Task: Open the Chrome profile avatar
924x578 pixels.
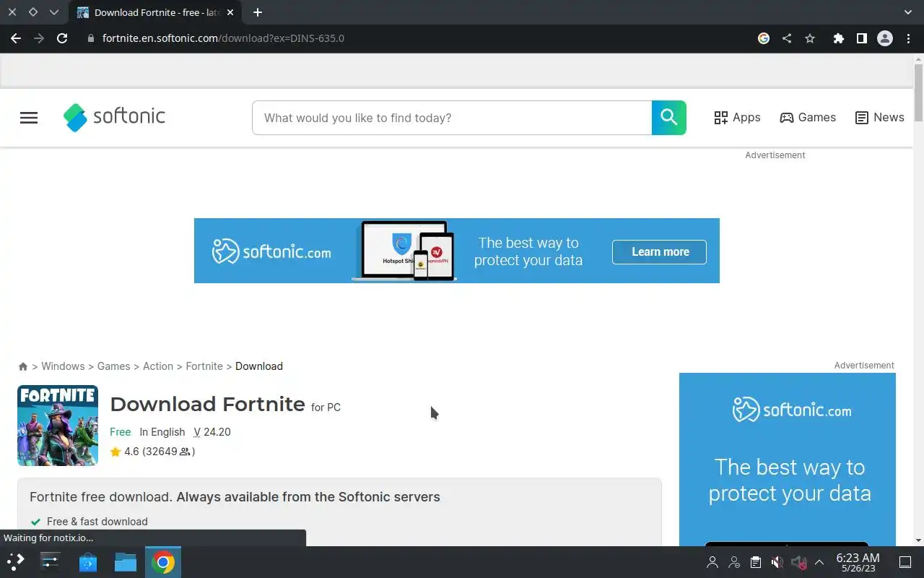Action: coord(885,38)
